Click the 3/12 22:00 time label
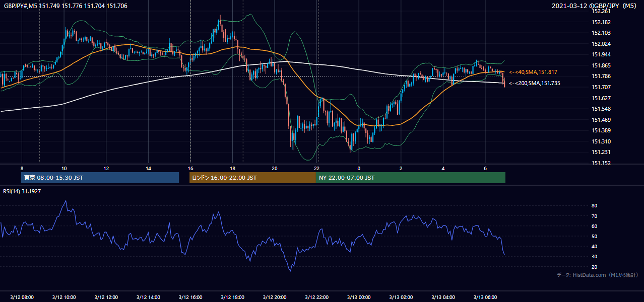 [x=316, y=297]
